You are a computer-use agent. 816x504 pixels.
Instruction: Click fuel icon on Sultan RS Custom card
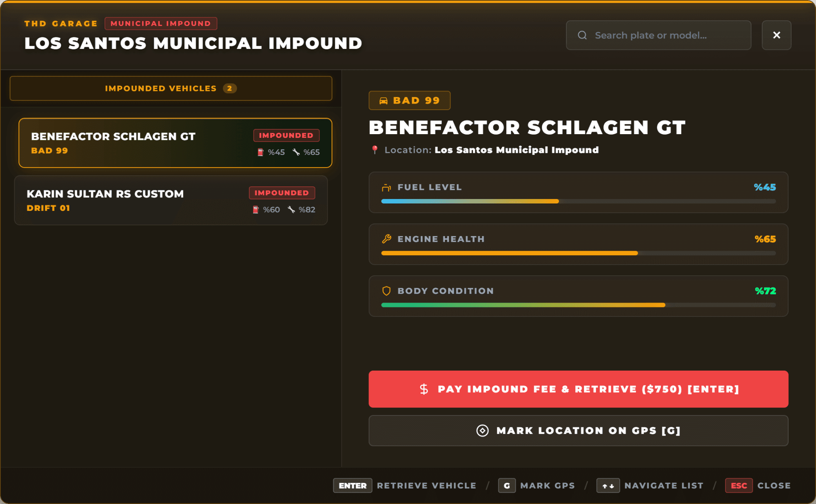(255, 210)
